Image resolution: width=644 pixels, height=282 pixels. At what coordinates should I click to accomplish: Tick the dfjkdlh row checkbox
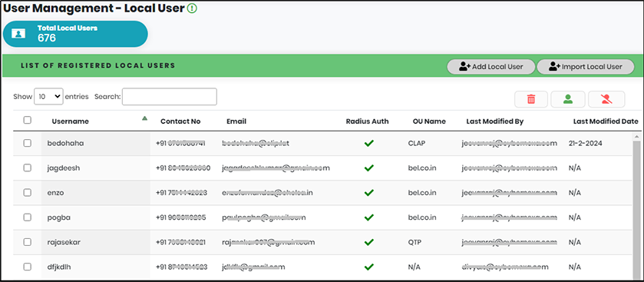coord(27,267)
